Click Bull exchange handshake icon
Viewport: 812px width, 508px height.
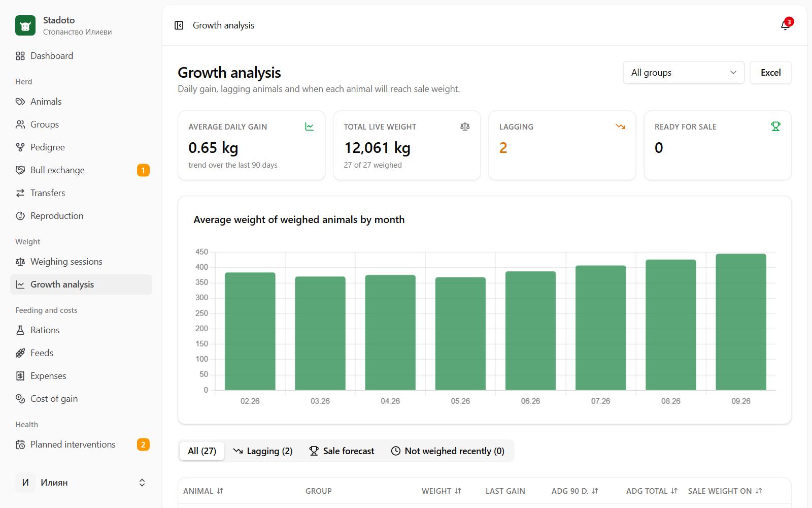pyautogui.click(x=20, y=170)
